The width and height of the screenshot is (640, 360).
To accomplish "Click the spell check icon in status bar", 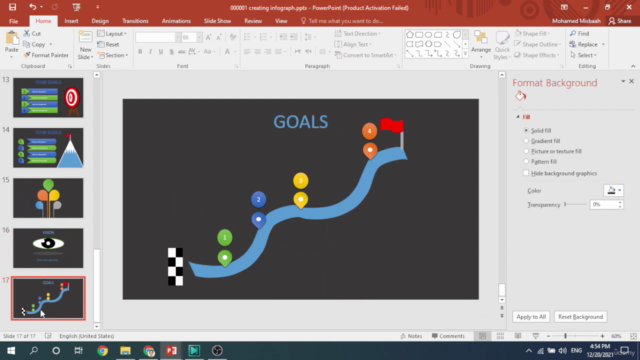I will pos(48,336).
